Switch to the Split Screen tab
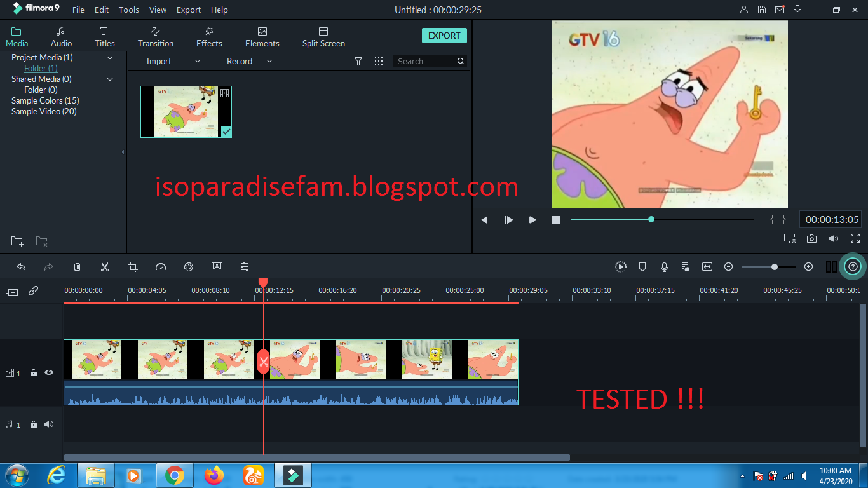 tap(323, 37)
